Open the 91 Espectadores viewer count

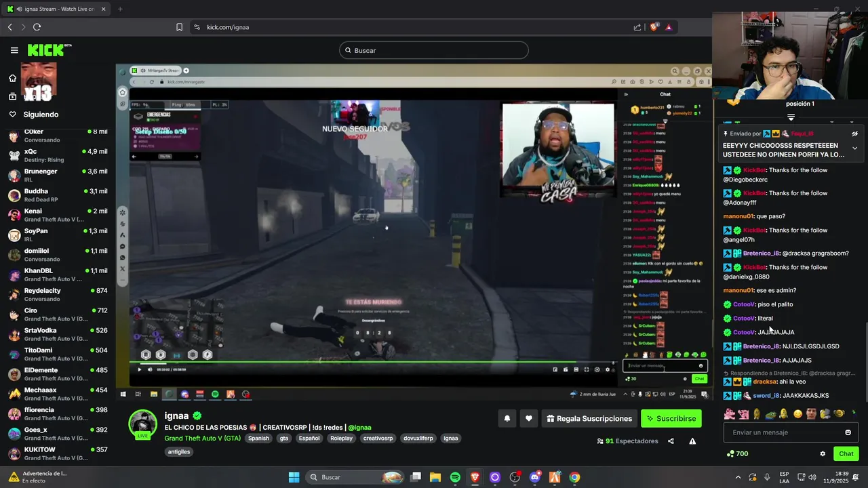point(627,441)
